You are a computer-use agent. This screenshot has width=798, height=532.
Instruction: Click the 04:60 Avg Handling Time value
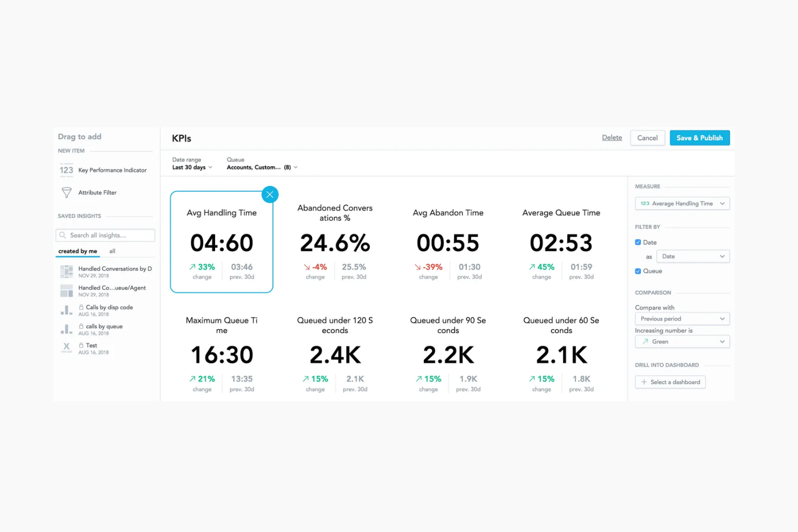[x=222, y=243]
